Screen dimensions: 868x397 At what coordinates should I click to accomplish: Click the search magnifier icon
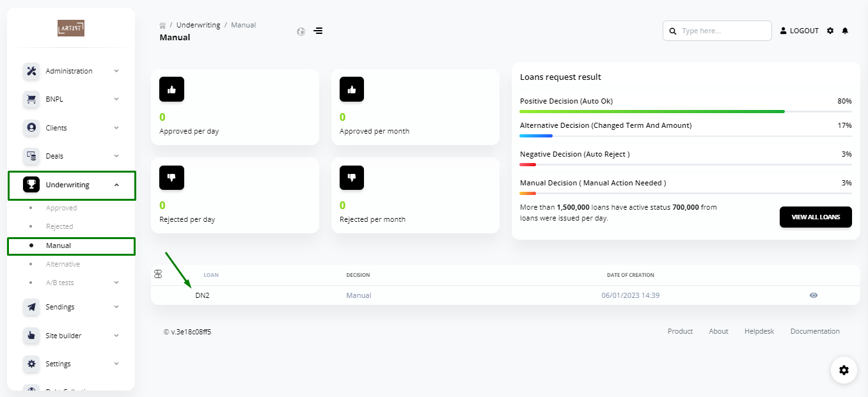click(673, 31)
